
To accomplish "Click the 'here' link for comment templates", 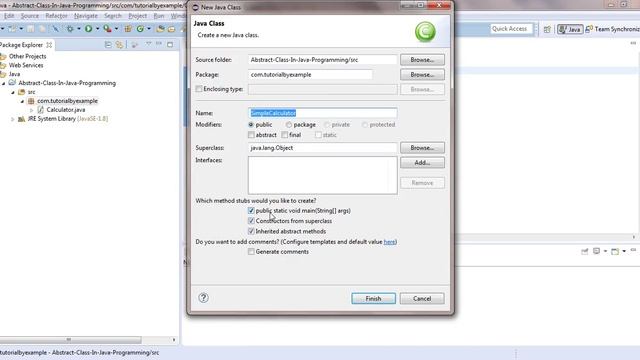I will (x=389, y=242).
